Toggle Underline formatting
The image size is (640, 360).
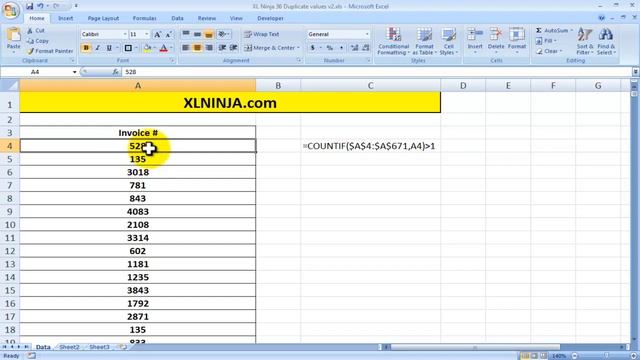click(x=109, y=48)
